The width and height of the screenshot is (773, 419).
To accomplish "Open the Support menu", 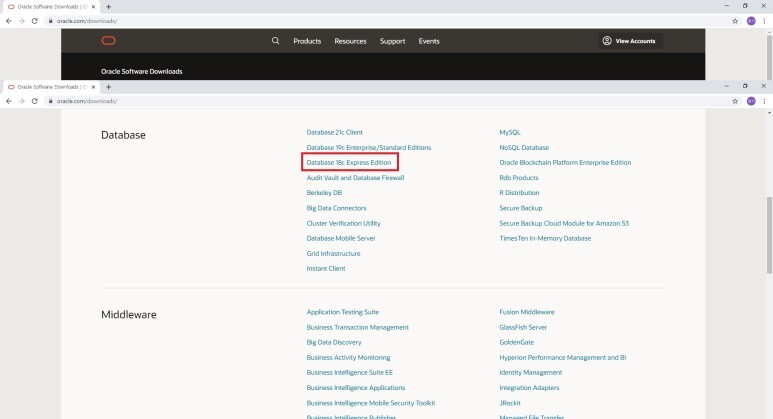I will pos(392,41).
